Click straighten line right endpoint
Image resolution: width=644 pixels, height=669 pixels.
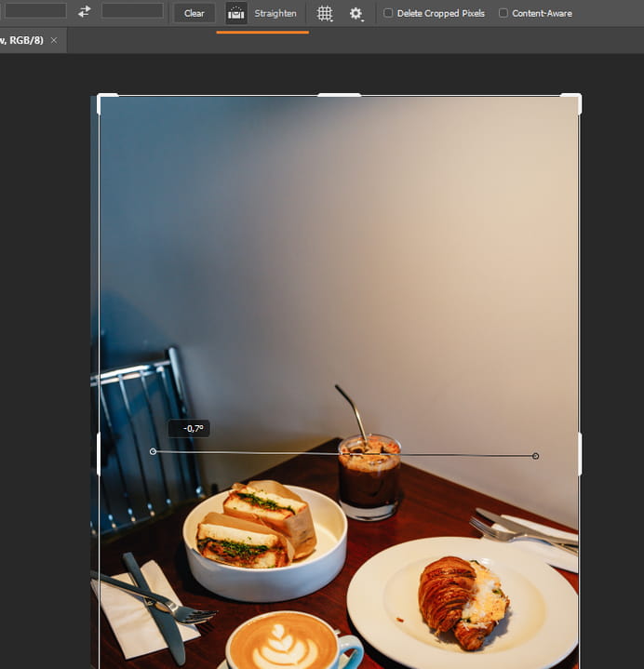click(536, 456)
